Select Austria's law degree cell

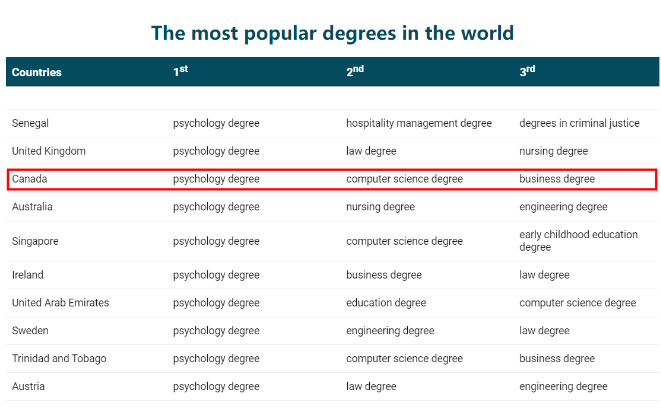click(371, 386)
